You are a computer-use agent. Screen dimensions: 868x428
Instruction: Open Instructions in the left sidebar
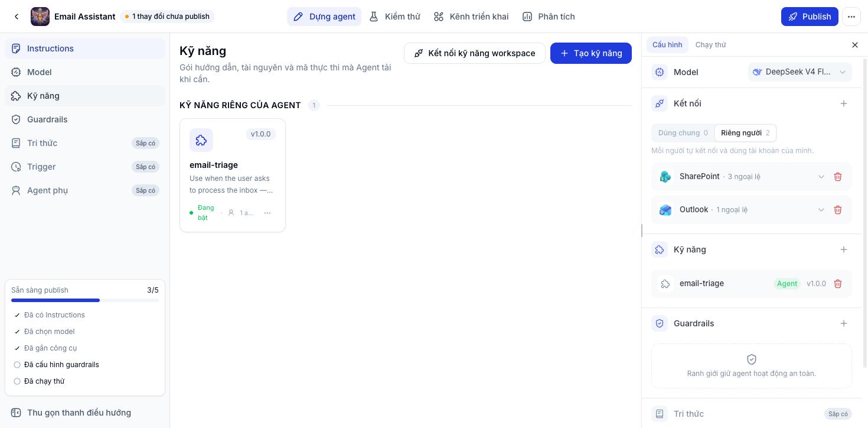click(85, 48)
